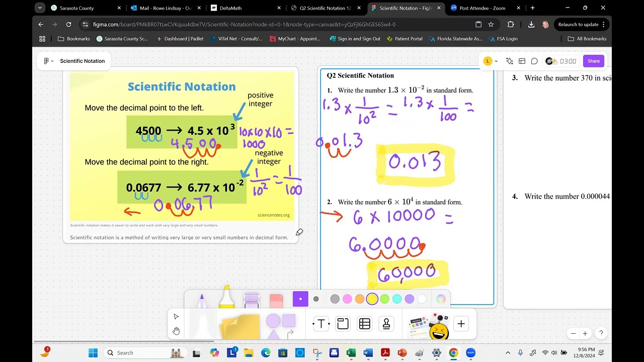Viewport: 644px width, 362px height.
Task: Open Florida Statewide As... bookmark
Action: 455,39
